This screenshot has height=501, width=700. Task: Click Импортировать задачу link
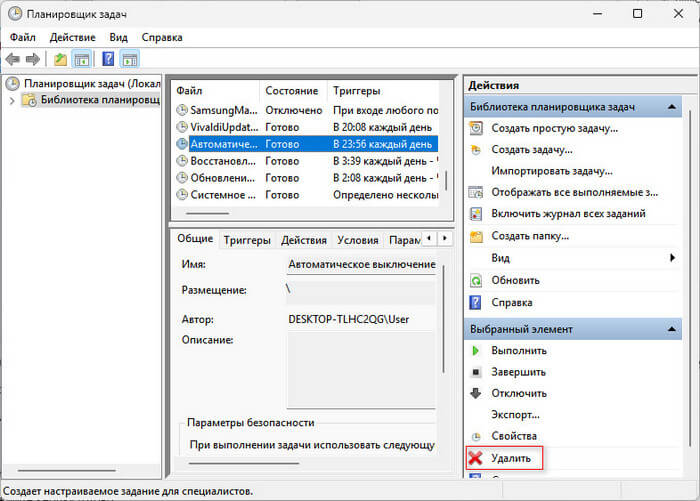click(x=551, y=171)
